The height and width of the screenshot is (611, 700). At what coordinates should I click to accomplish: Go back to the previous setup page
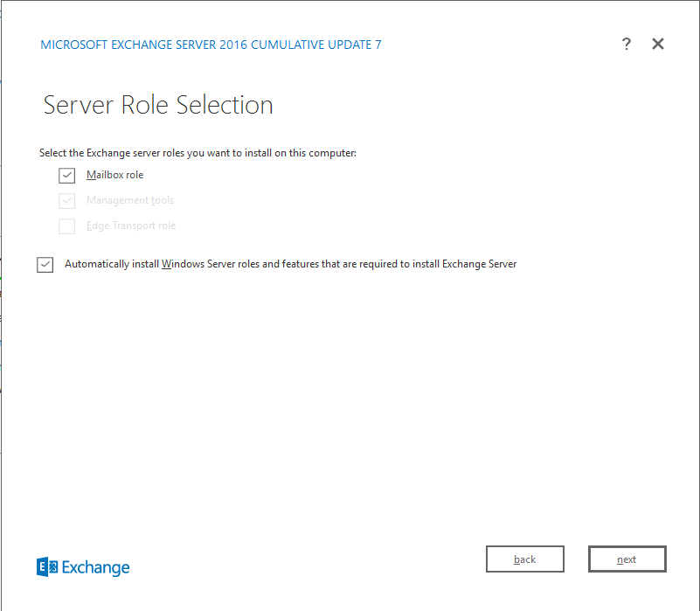coord(525,559)
